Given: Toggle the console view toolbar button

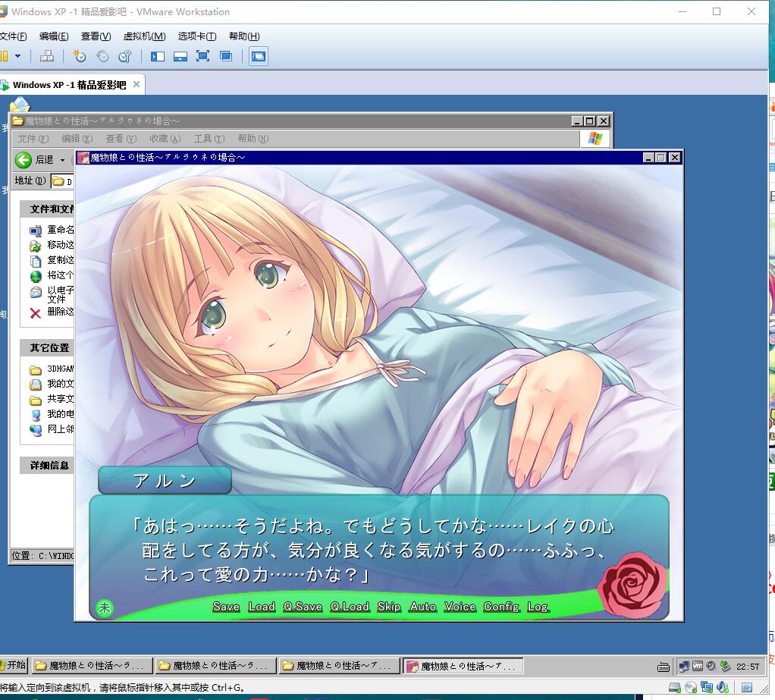Looking at the screenshot, I should coord(259,56).
